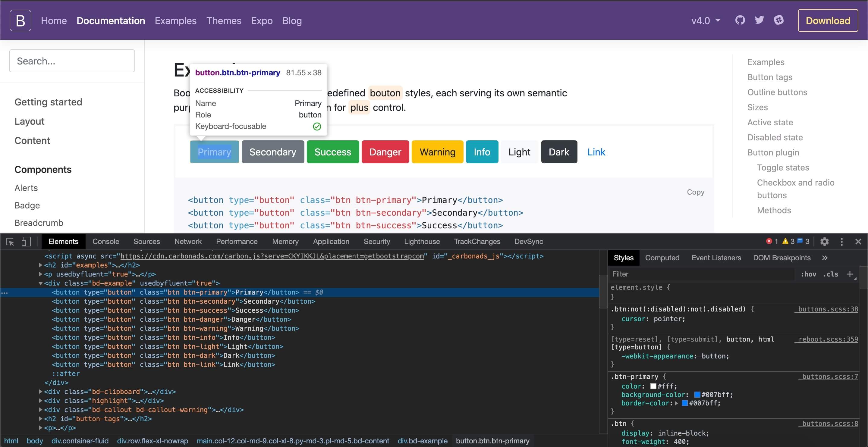Screen dimensions: 868x447
Task: Toggle the .cls class editor
Action: click(831, 274)
